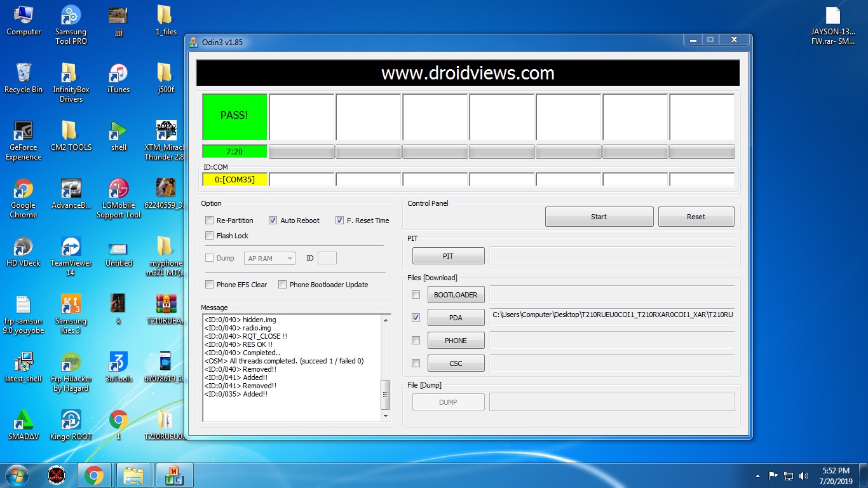The height and width of the screenshot is (488, 868).
Task: Uncheck the Auto Reboot option
Action: [x=273, y=220]
